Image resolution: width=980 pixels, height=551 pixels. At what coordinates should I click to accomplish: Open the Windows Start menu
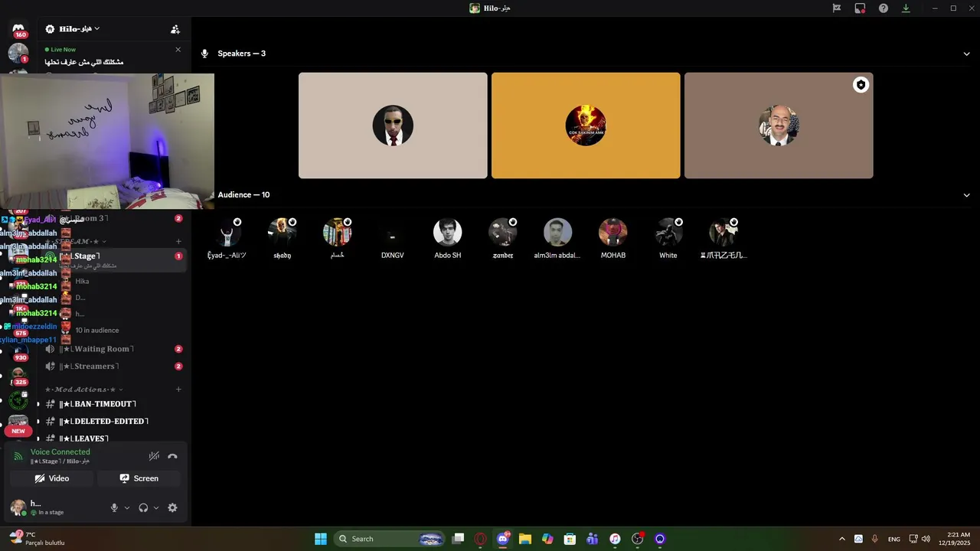pos(321,539)
